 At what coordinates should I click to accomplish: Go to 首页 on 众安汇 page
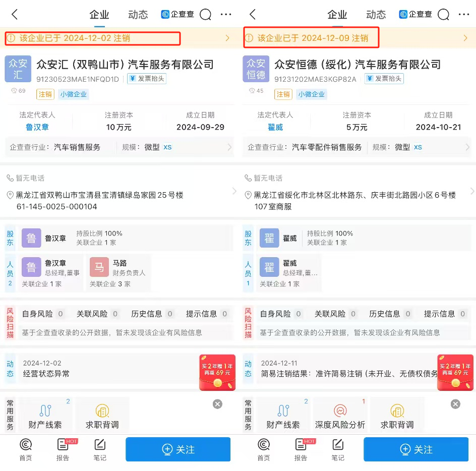(x=26, y=450)
